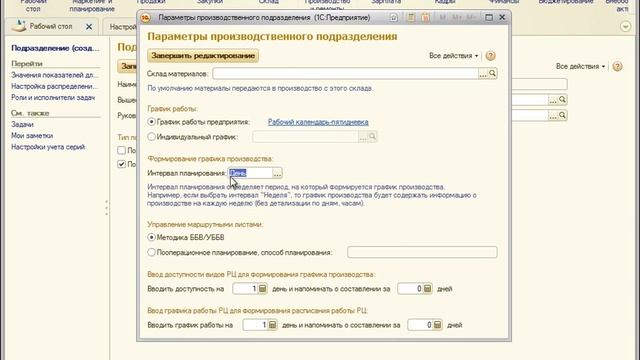Click the Интервал планирования input field

point(250,173)
